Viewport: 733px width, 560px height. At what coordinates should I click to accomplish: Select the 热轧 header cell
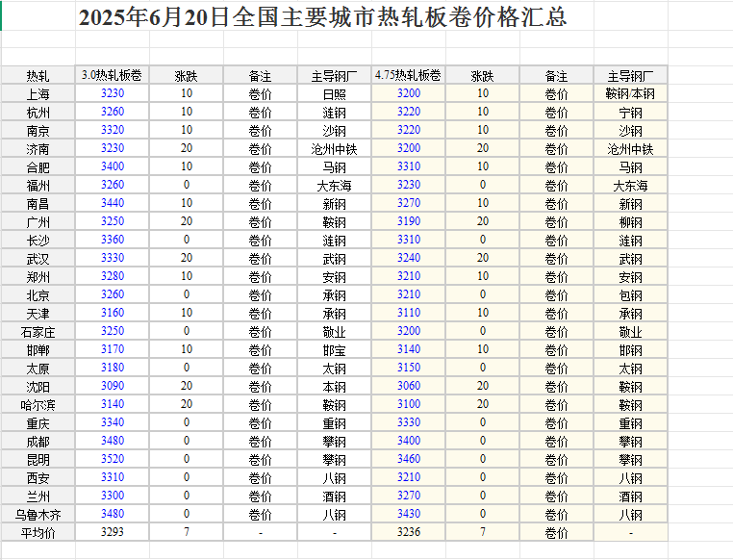[x=38, y=75]
